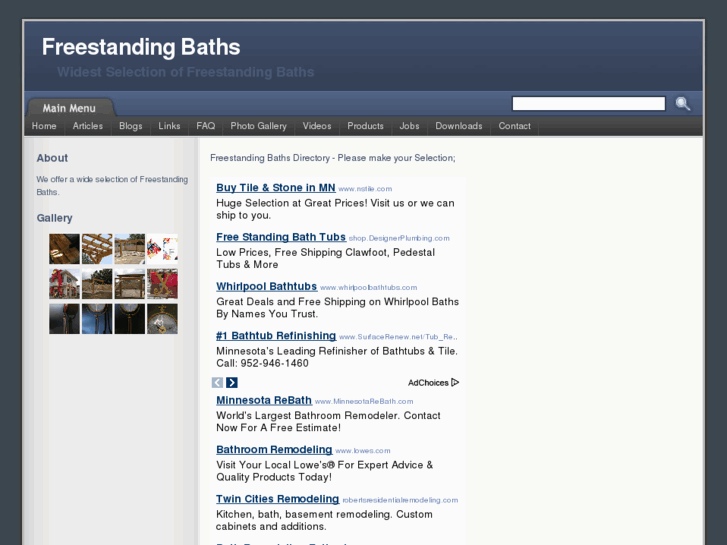Click the search magnifier icon
Screen dimensions: 727x545
point(682,103)
